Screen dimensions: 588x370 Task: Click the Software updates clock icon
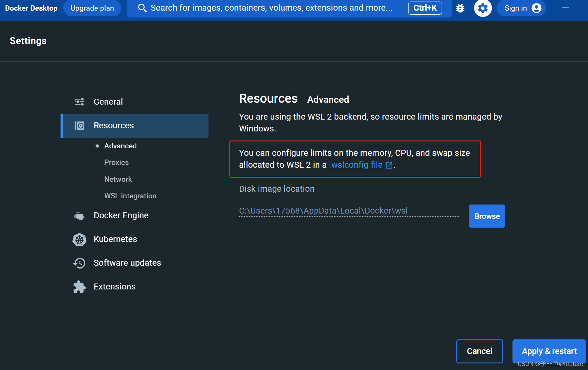(x=79, y=263)
